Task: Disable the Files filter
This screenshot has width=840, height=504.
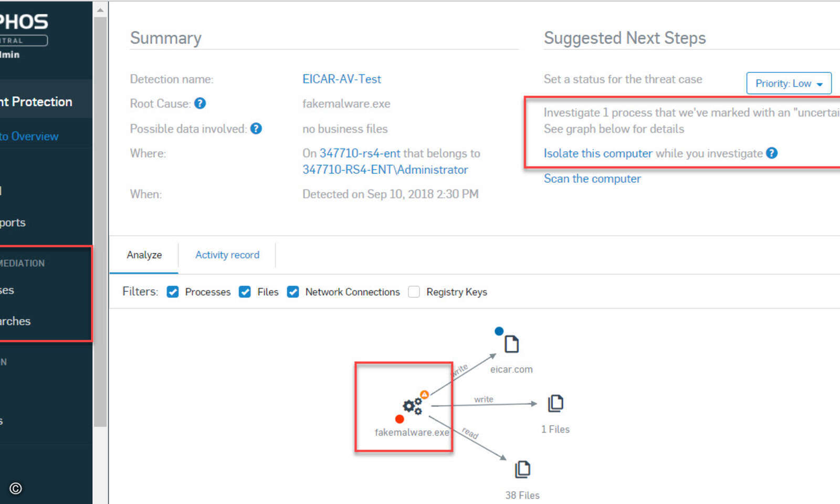Action: click(x=245, y=292)
